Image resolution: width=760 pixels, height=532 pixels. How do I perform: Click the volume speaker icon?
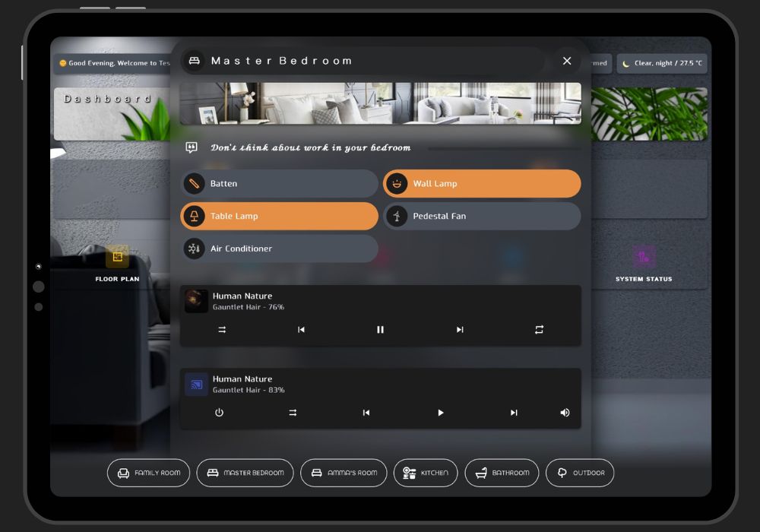coord(565,413)
